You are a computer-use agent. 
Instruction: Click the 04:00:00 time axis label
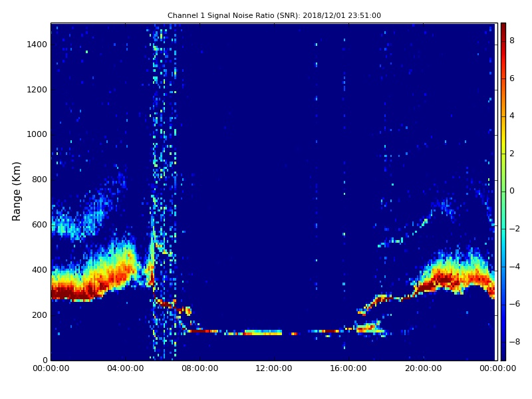(125, 368)
